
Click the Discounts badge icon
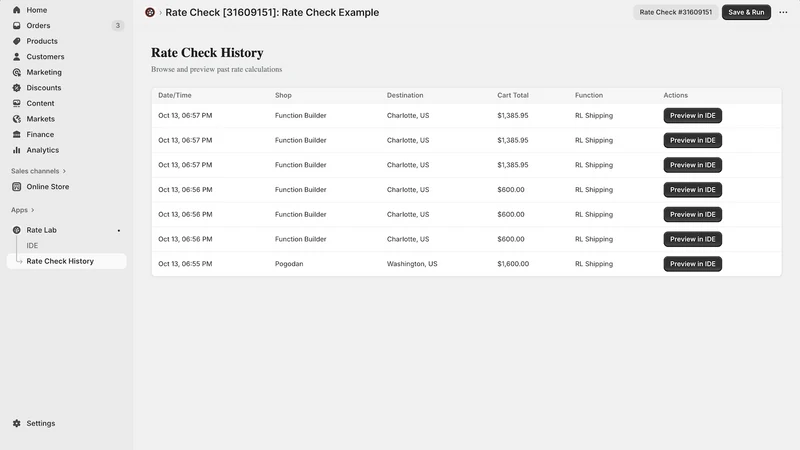(x=16, y=88)
